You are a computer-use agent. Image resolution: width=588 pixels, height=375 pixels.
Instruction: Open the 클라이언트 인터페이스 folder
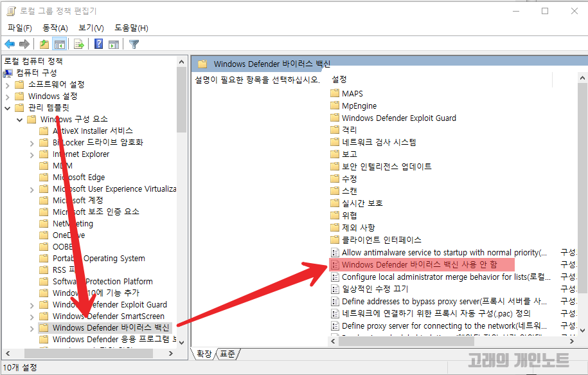click(381, 240)
